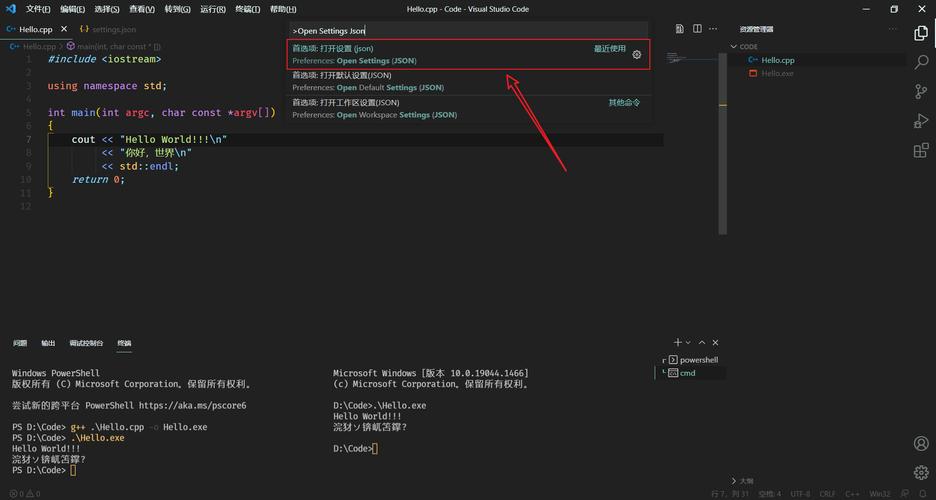This screenshot has height=500, width=936.
Task: Open the Source Control view
Action: click(x=921, y=91)
